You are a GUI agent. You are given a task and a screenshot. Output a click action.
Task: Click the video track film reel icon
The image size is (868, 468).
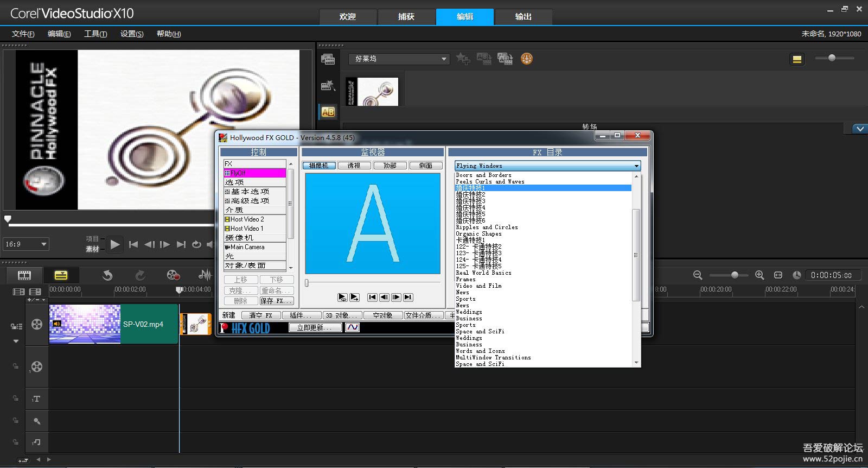(37, 324)
